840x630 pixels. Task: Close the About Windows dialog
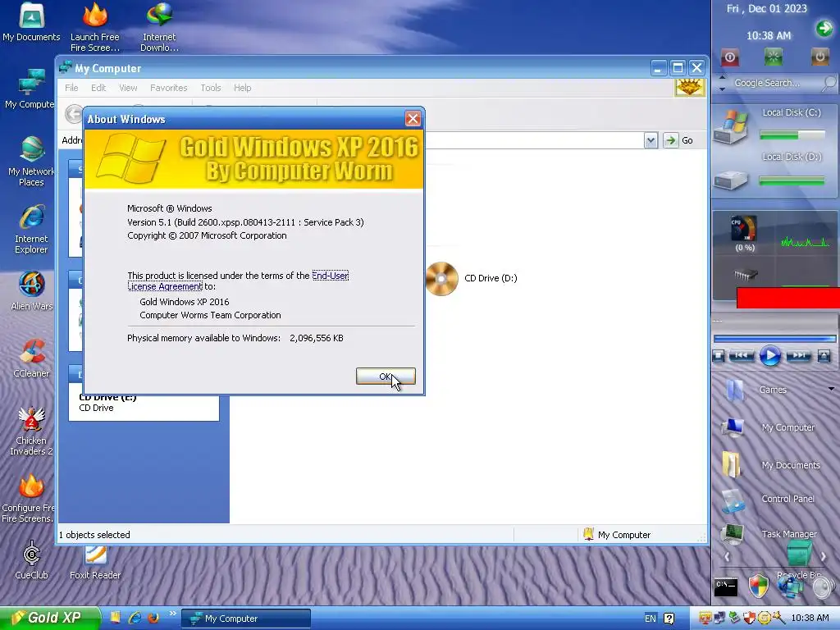click(413, 119)
